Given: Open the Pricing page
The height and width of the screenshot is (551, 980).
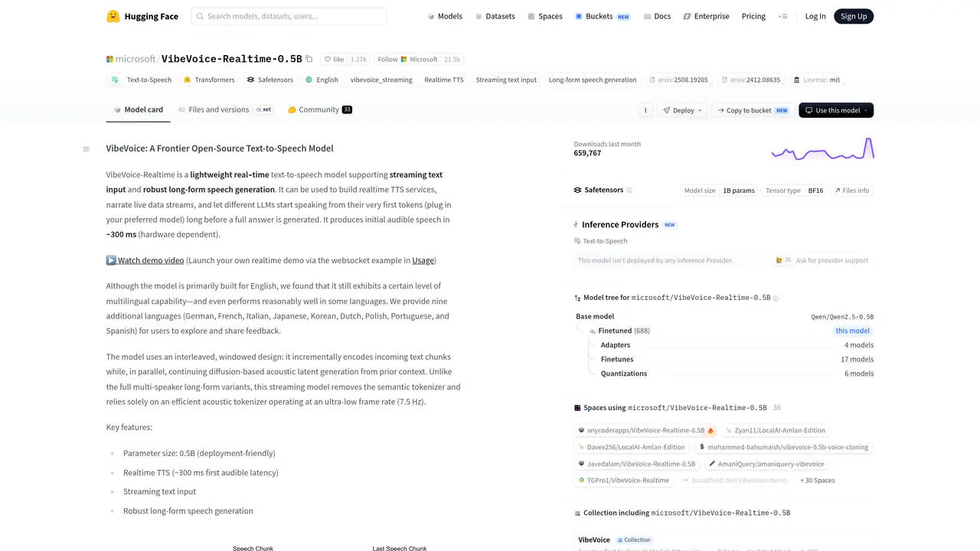Looking at the screenshot, I should 753,16.
